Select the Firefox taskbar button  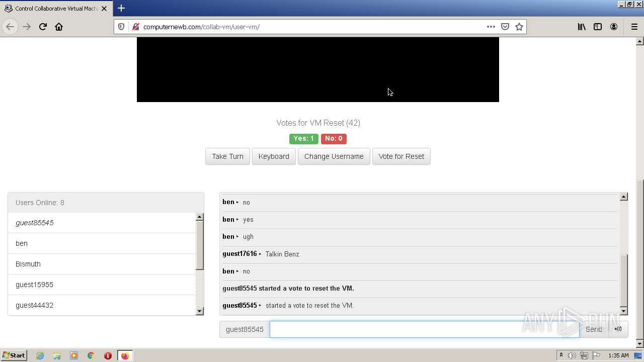(125, 355)
